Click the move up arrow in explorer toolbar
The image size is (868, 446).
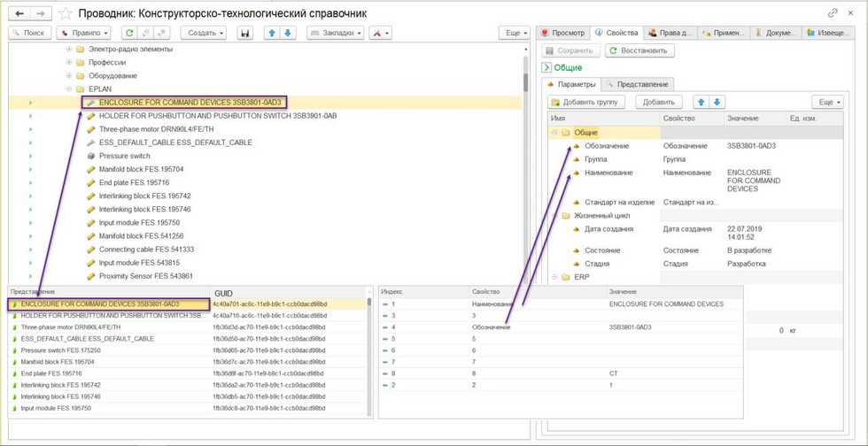(x=272, y=33)
